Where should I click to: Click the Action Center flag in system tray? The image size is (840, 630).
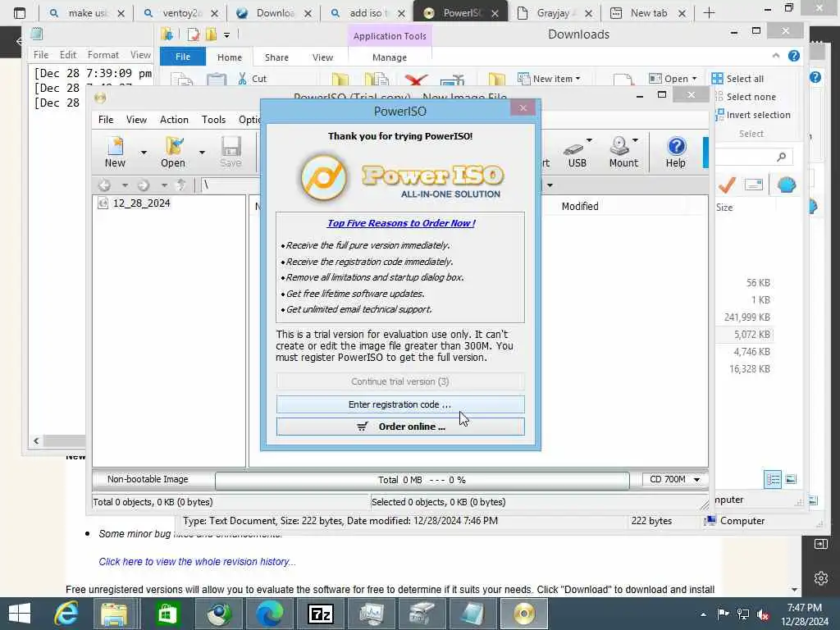pyautogui.click(x=723, y=614)
